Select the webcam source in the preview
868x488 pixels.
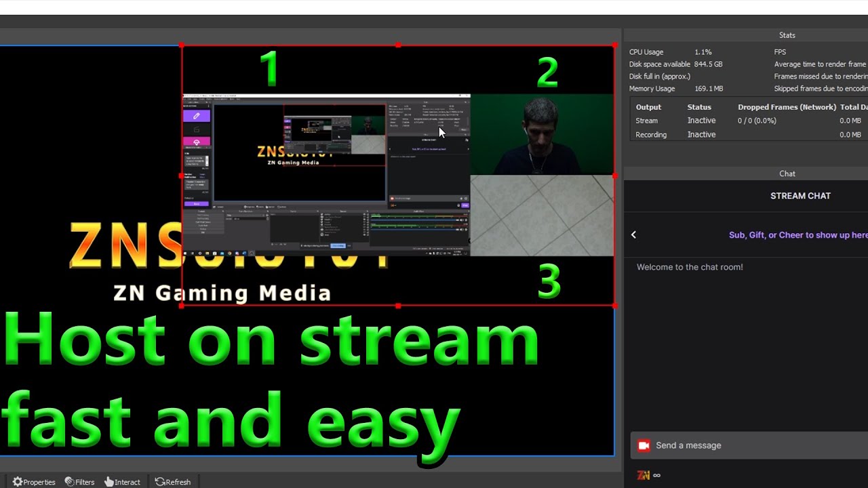542,135
